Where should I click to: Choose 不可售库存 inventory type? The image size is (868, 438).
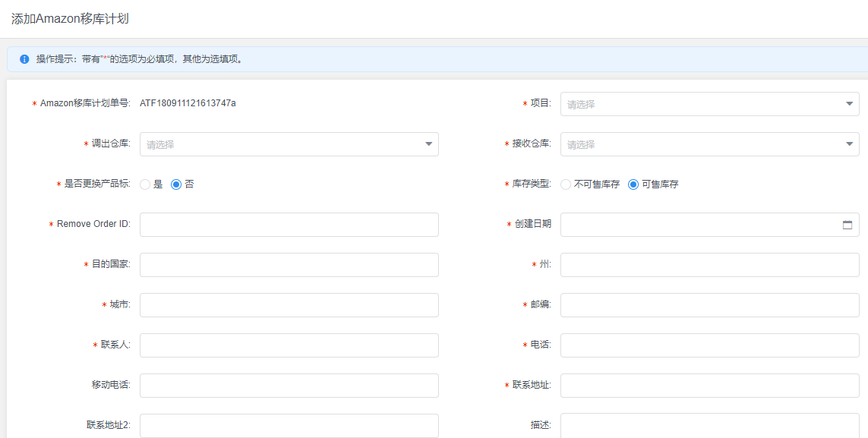[566, 184]
